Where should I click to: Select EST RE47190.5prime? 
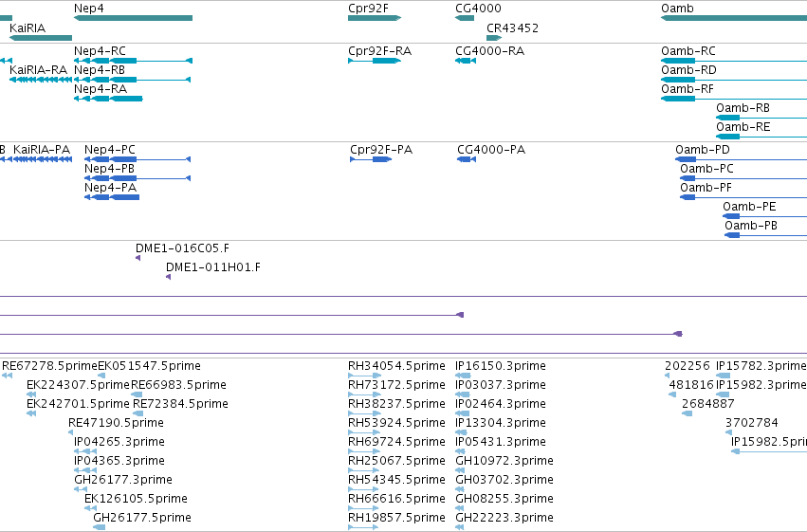72,432
